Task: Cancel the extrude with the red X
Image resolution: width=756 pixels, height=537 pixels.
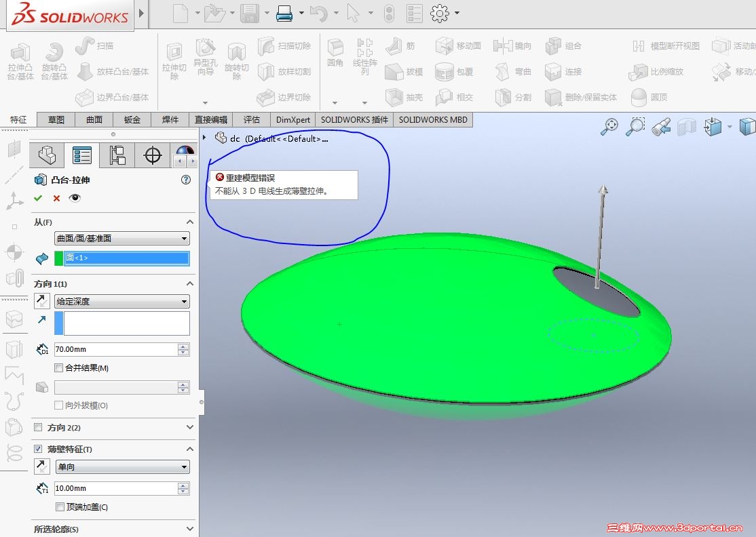Action: (56, 198)
